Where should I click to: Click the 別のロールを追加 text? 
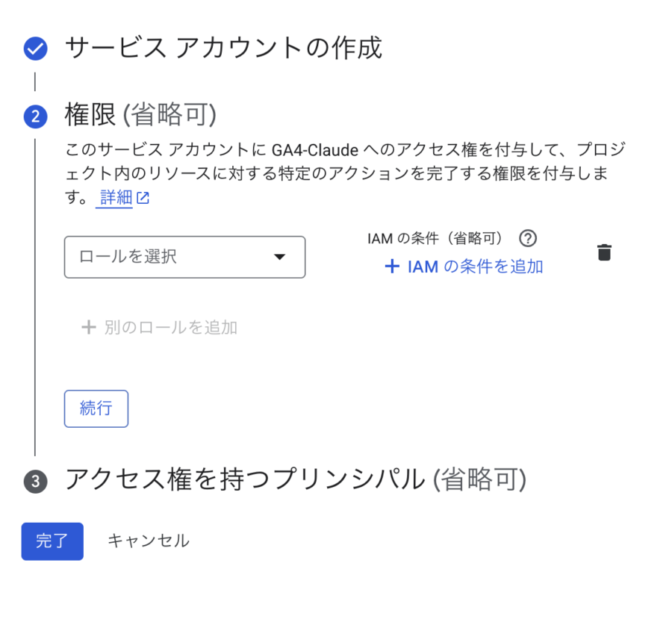170,327
